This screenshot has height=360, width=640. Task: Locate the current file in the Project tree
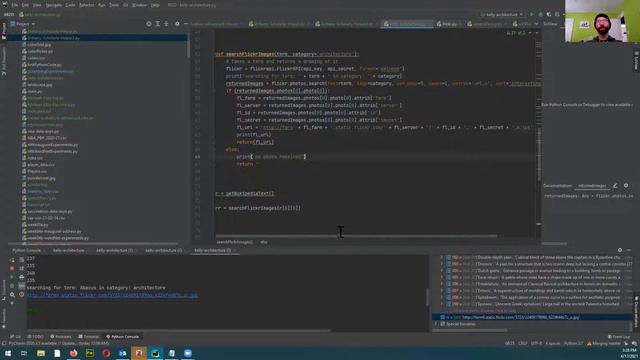149,24
